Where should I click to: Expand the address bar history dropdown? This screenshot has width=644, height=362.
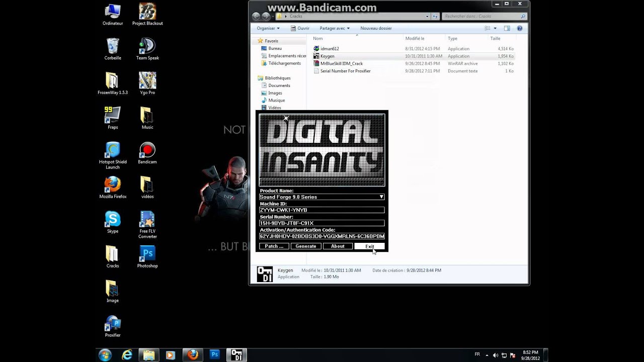click(x=428, y=16)
